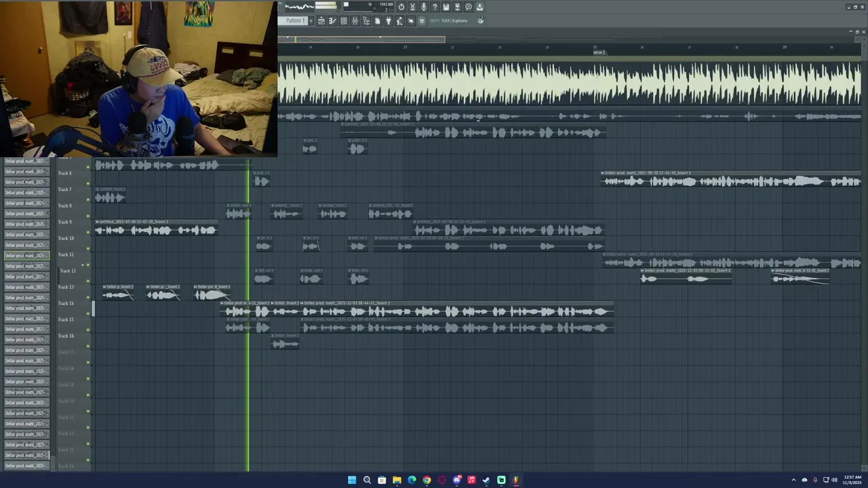Open File Explorer from the taskbar

397,480
